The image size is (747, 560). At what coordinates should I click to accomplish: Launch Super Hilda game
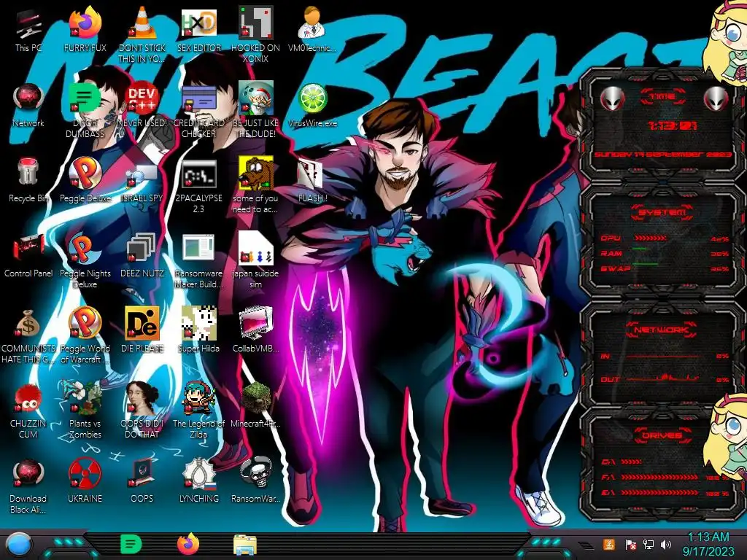(198, 330)
